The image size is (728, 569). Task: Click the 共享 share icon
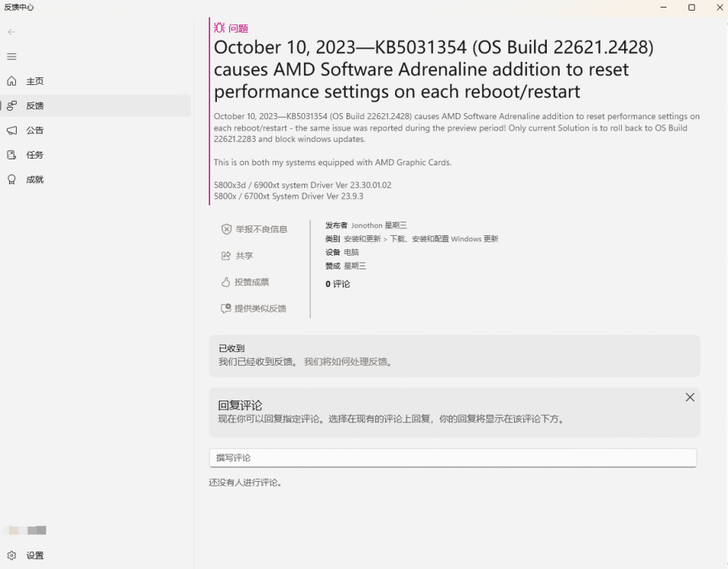click(x=226, y=256)
